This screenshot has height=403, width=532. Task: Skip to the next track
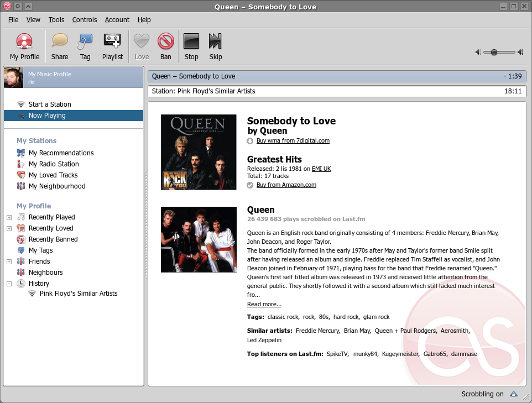[x=216, y=47]
